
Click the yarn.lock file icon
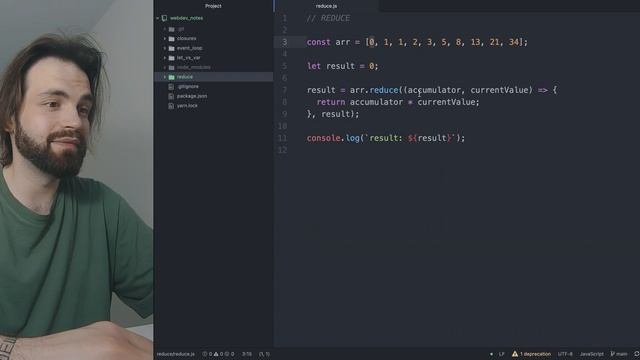(171, 106)
